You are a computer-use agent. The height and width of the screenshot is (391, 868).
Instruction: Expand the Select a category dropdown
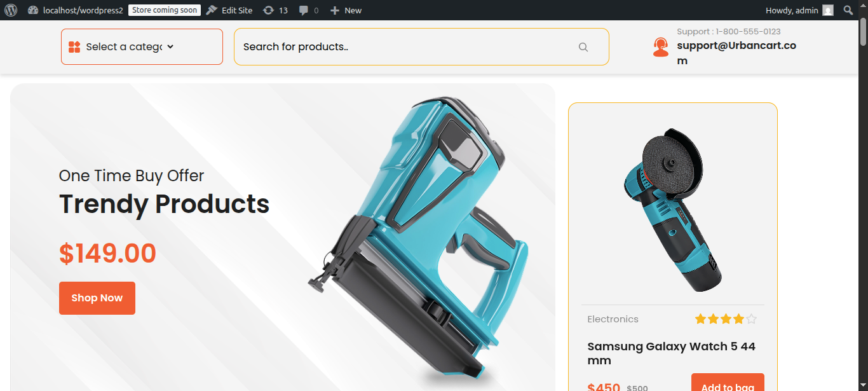(x=142, y=46)
